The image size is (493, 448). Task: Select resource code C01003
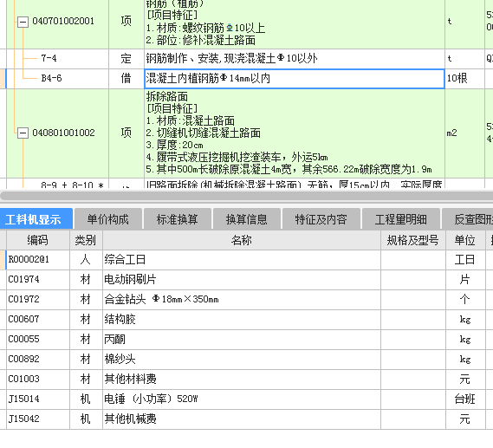coord(38,380)
